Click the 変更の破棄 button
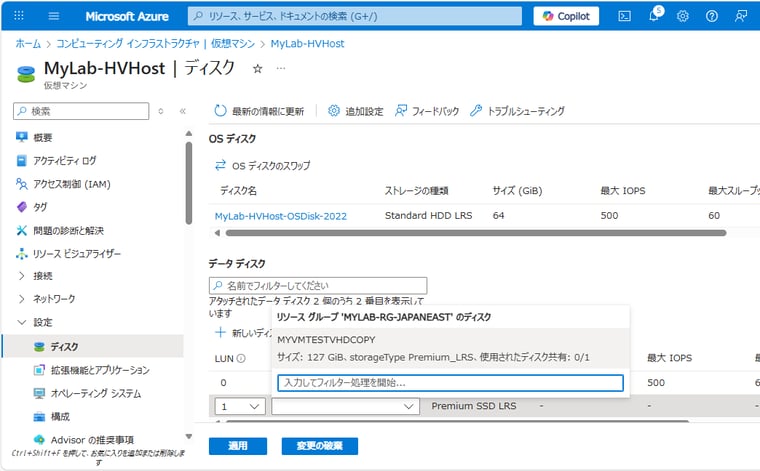This screenshot has height=471, width=760. click(x=320, y=446)
